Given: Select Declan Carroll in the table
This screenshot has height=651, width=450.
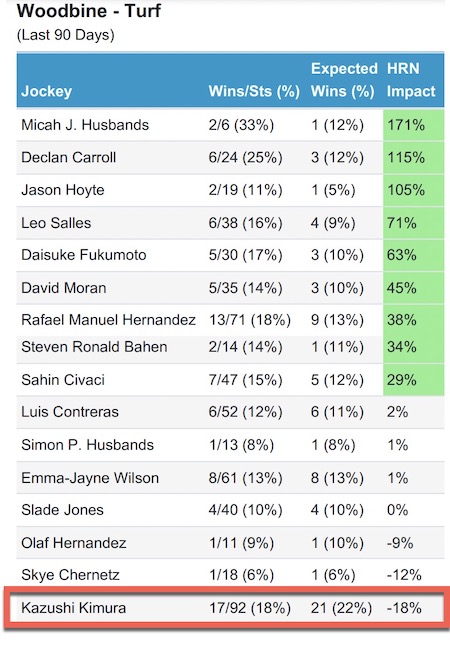Looking at the screenshot, I should point(68,157).
